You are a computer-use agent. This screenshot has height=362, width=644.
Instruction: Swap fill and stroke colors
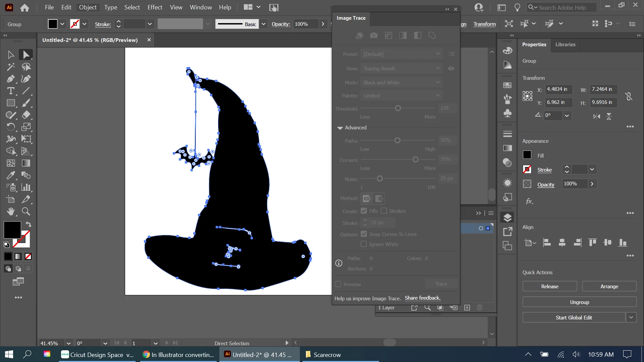(29, 224)
